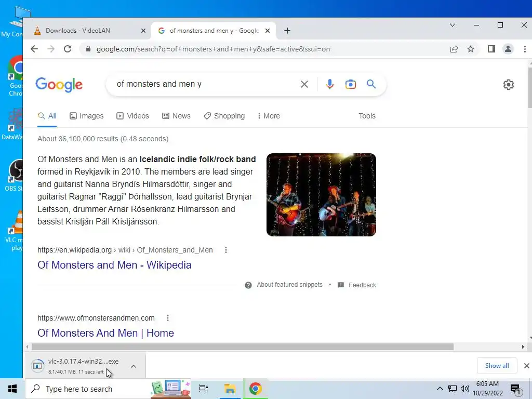This screenshot has width=532, height=399.
Task: Click the horizontal scrollbar thumb
Action: (x=243, y=347)
